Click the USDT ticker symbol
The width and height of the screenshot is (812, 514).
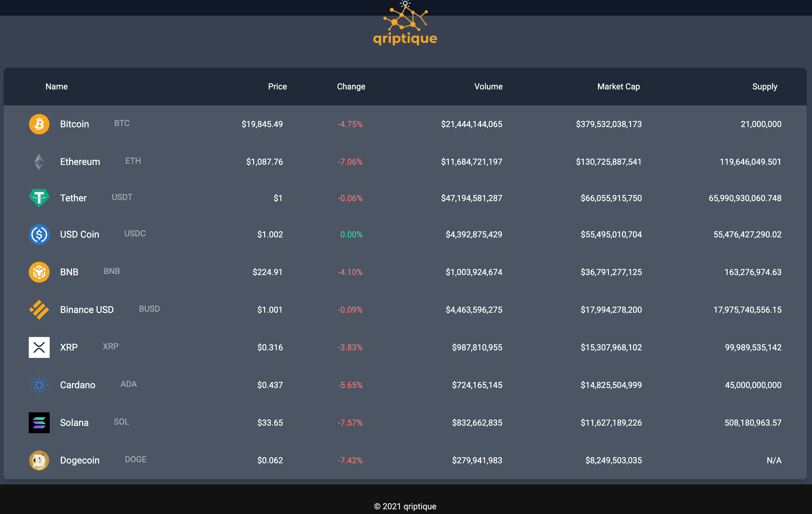(x=122, y=197)
